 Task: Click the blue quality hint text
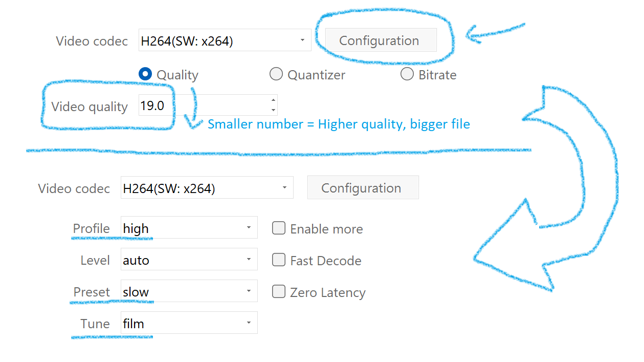coord(339,124)
